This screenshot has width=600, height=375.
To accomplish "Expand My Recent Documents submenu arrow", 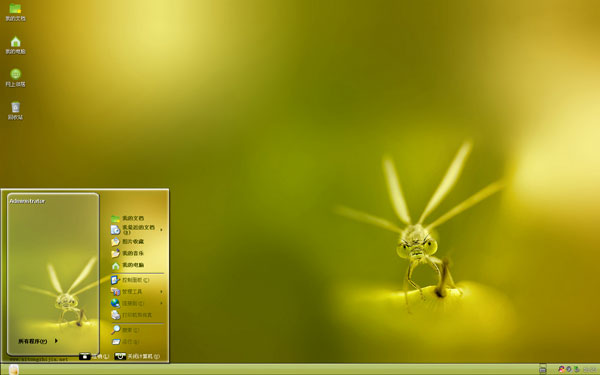I will click(x=161, y=230).
